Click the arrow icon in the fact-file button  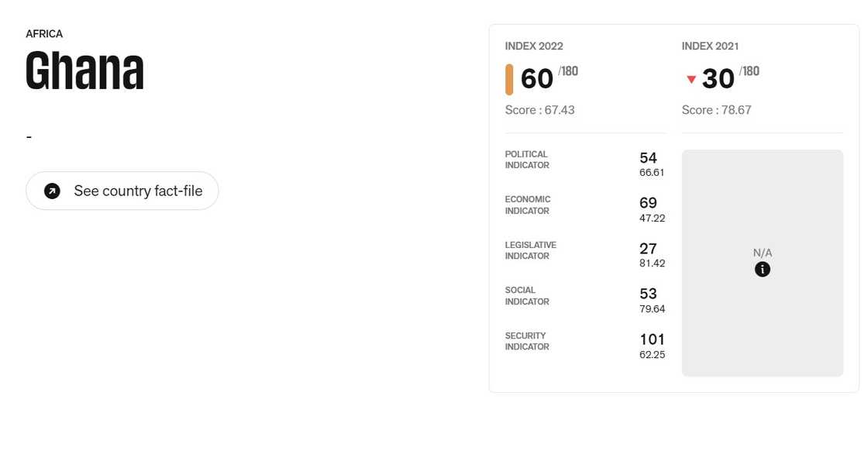click(x=52, y=191)
